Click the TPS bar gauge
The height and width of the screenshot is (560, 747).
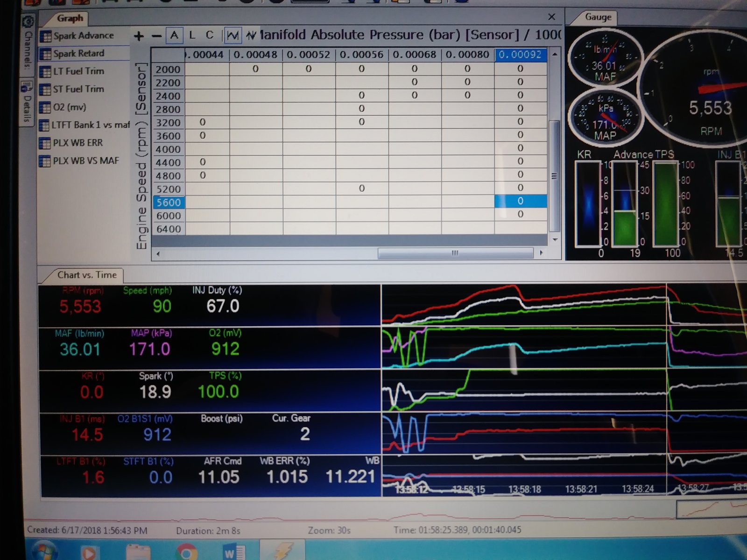665,203
